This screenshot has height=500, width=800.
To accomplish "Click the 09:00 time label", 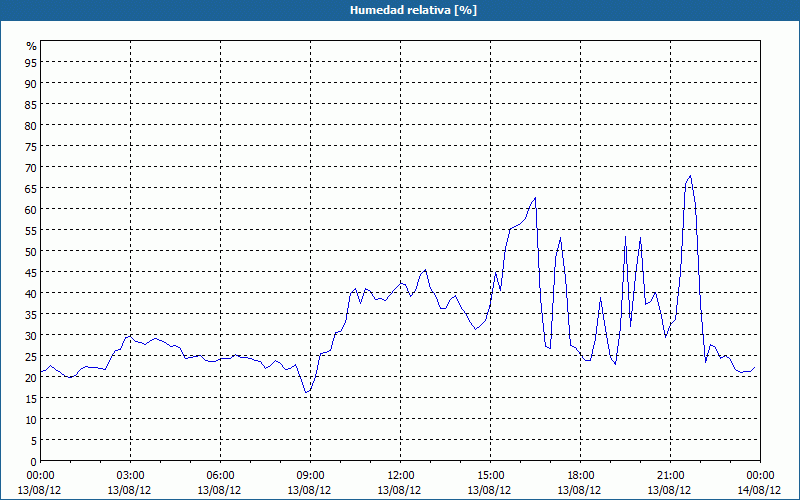I will pos(310,476).
